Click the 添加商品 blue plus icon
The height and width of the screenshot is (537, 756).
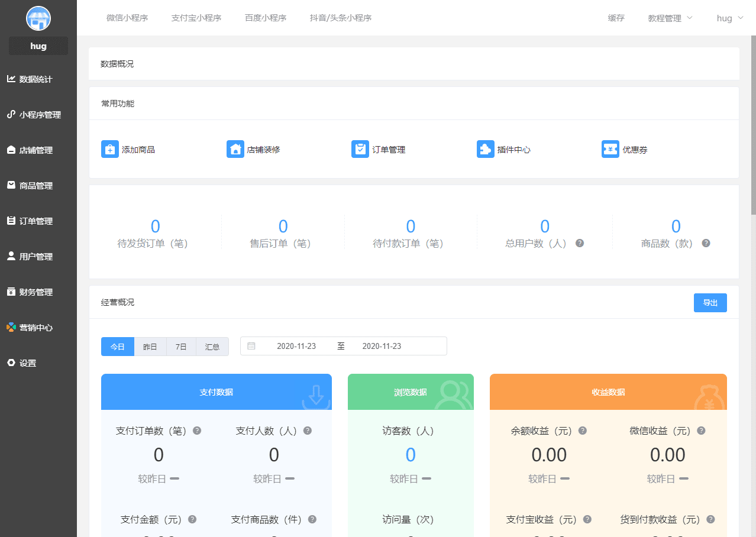[110, 149]
